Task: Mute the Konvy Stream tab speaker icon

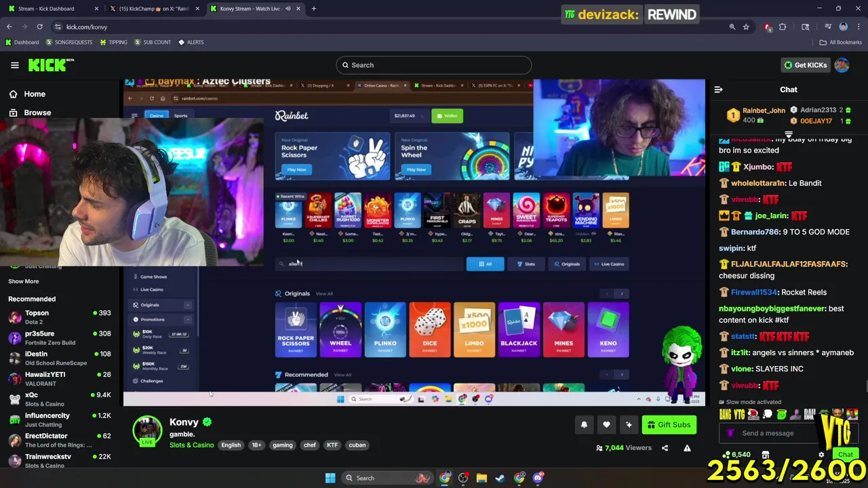Action: tap(288, 9)
